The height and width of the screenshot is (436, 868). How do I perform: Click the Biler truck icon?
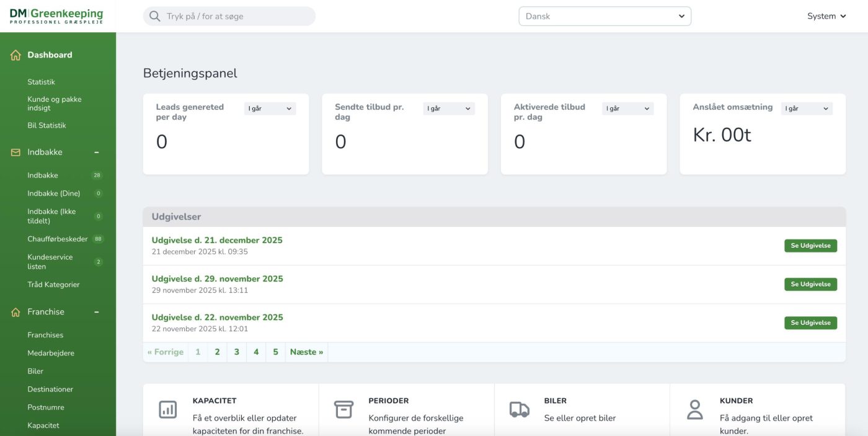pyautogui.click(x=519, y=409)
